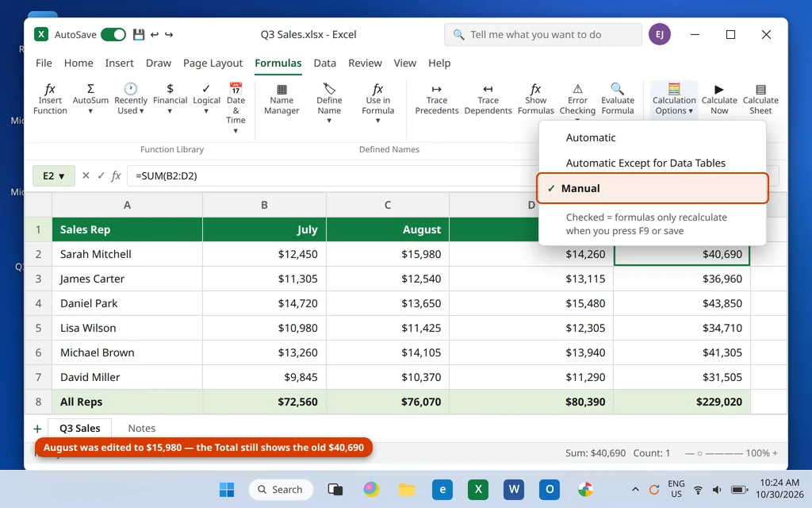
Task: Open the Financial functions list
Action: click(x=170, y=99)
